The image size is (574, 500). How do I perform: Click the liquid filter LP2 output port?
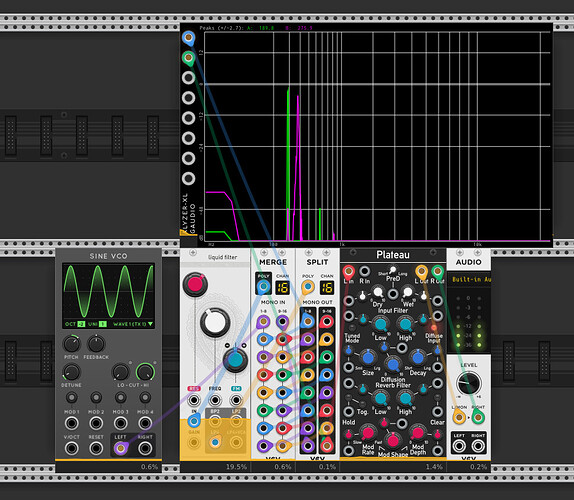pyautogui.click(x=236, y=421)
